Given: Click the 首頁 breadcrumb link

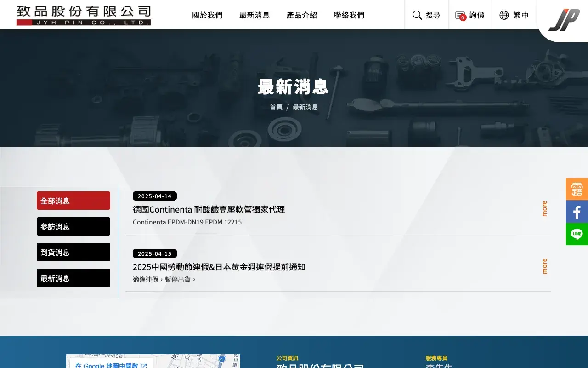Looking at the screenshot, I should (276, 107).
